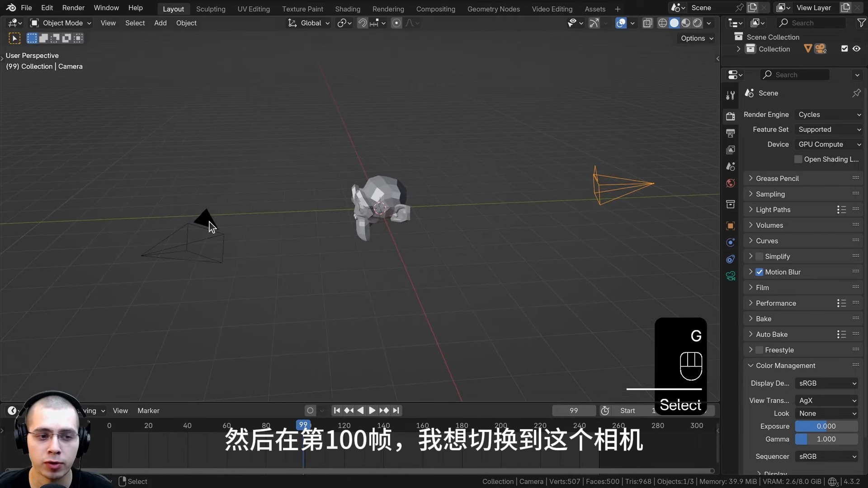Toggle X-ray view icon

(x=647, y=23)
